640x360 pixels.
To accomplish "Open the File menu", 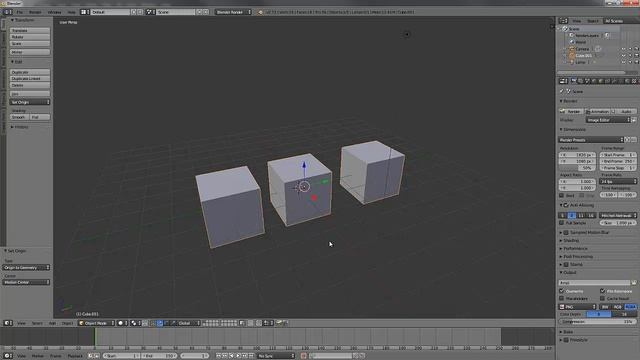I will pyautogui.click(x=20, y=12).
